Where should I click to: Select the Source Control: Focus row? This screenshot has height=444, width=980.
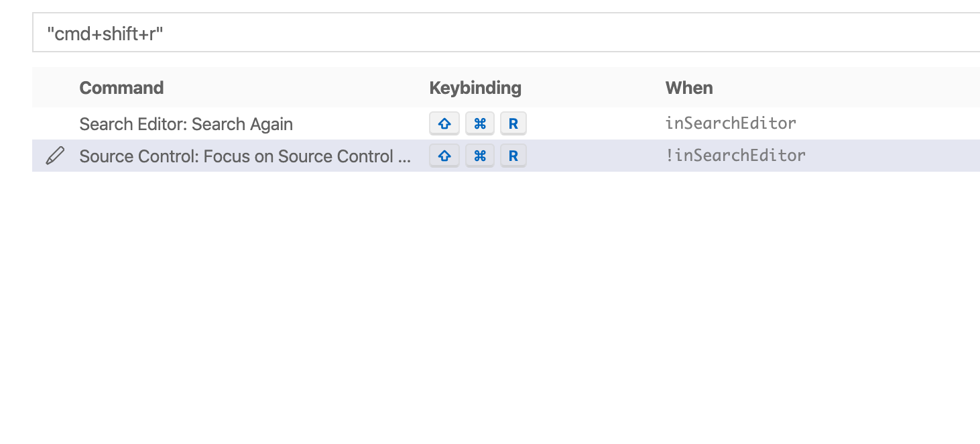pyautogui.click(x=268, y=156)
